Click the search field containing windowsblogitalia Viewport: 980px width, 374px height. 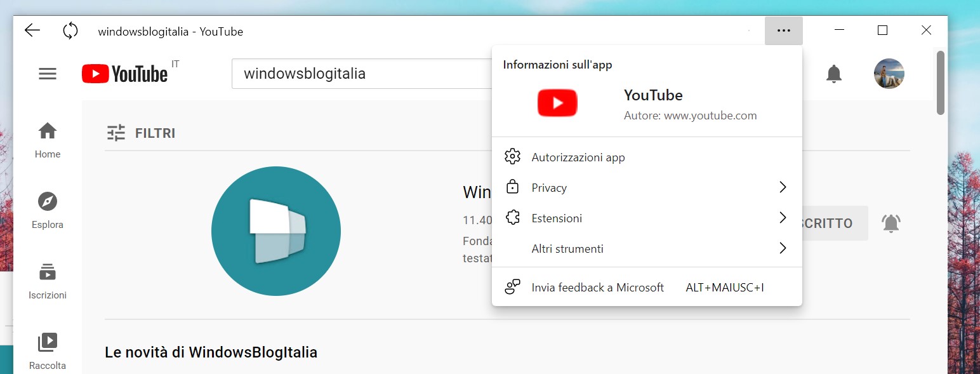[x=363, y=74]
